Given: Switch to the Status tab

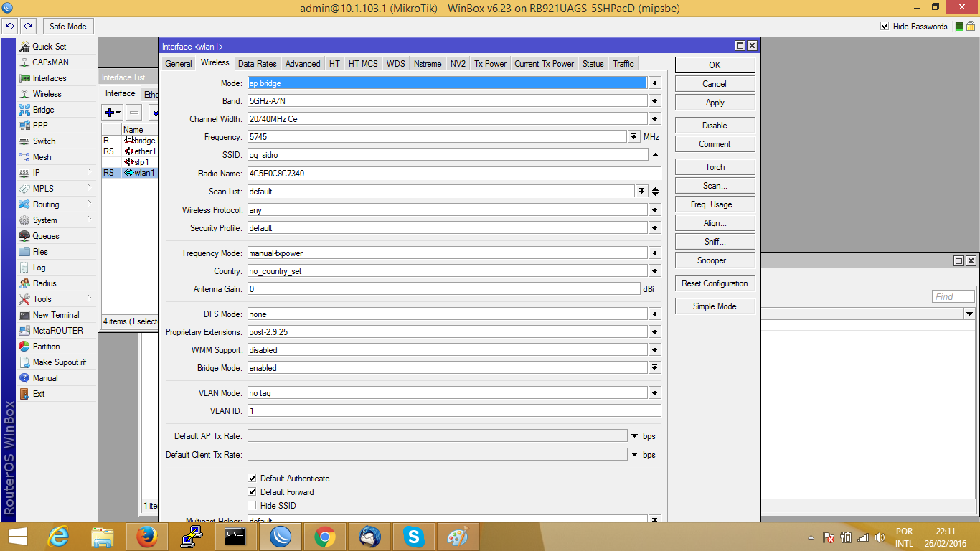Looking at the screenshot, I should (593, 64).
